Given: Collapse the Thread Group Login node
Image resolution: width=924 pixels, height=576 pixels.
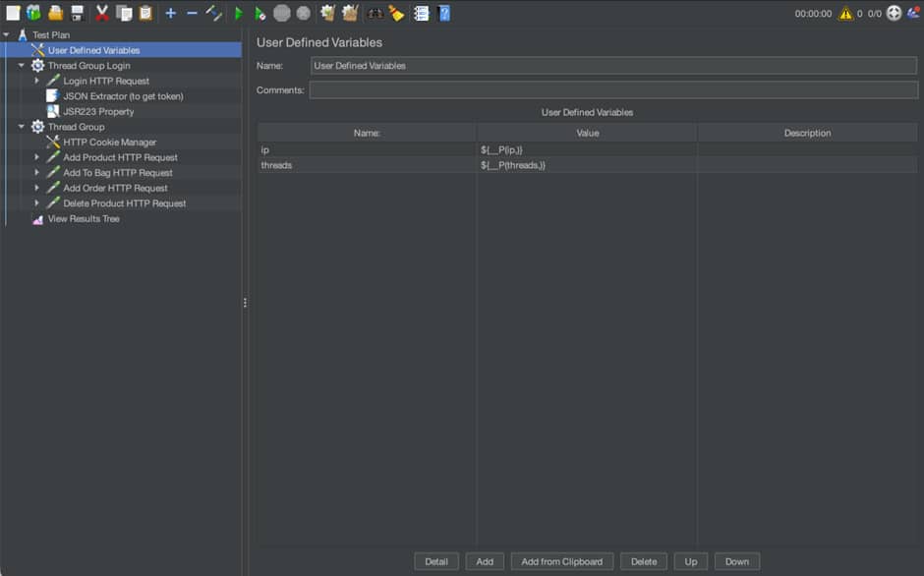Looking at the screenshot, I should (22, 66).
